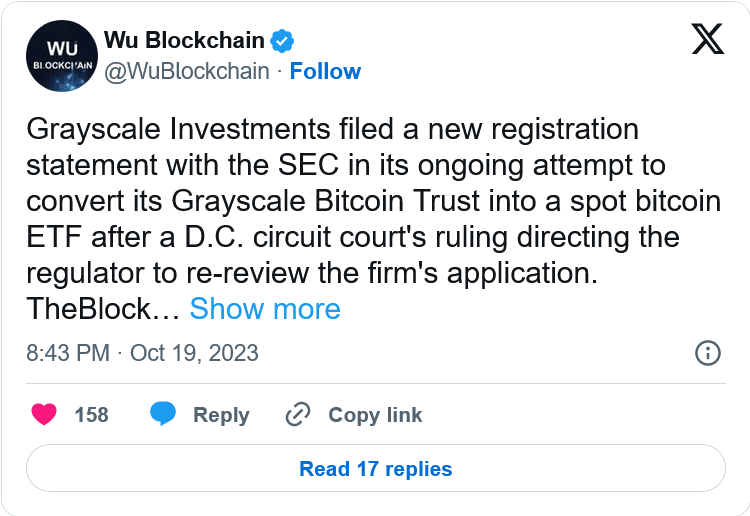750x516 pixels.
Task: Follow the Wu Blockchain account
Action: [x=325, y=71]
